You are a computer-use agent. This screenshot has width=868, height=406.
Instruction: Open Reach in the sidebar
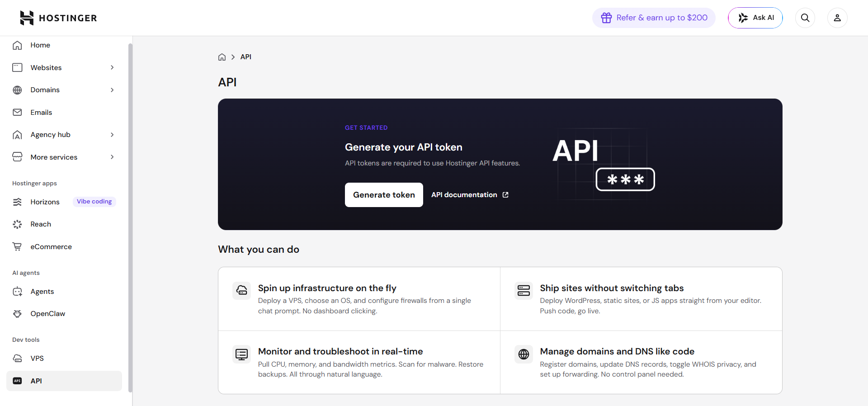click(x=64, y=224)
